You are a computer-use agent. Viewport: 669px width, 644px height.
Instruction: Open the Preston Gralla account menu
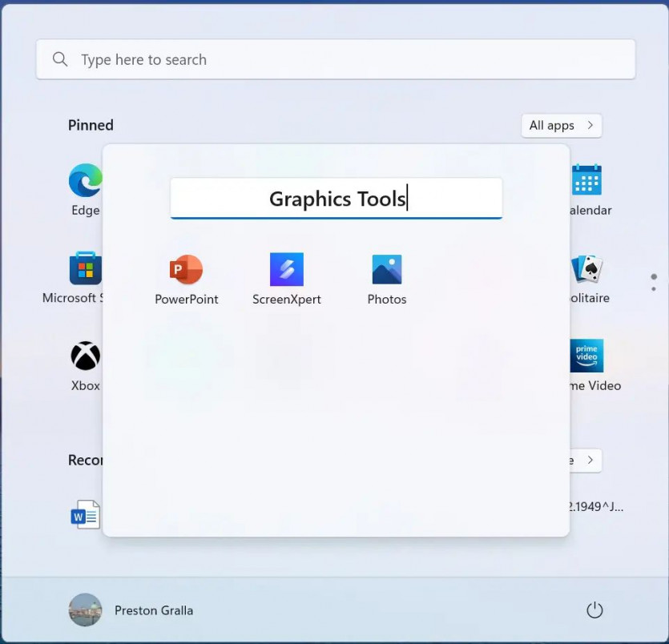pos(131,610)
